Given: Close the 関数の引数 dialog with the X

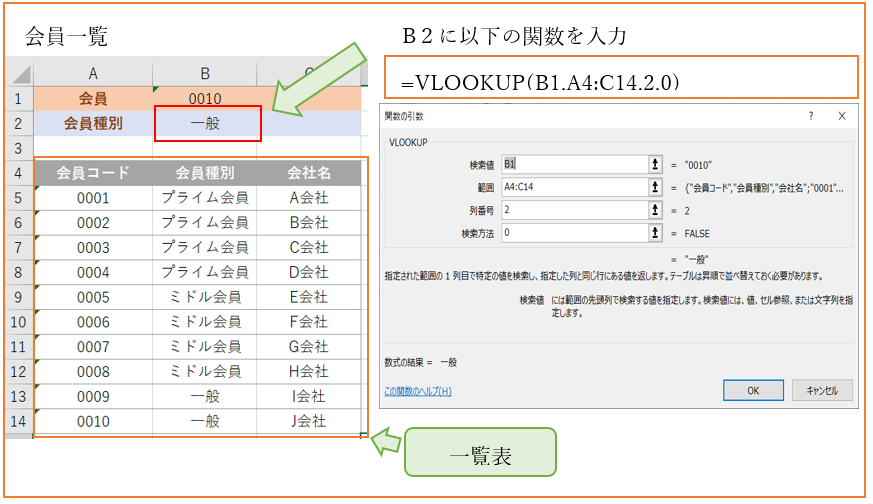Looking at the screenshot, I should [x=843, y=116].
